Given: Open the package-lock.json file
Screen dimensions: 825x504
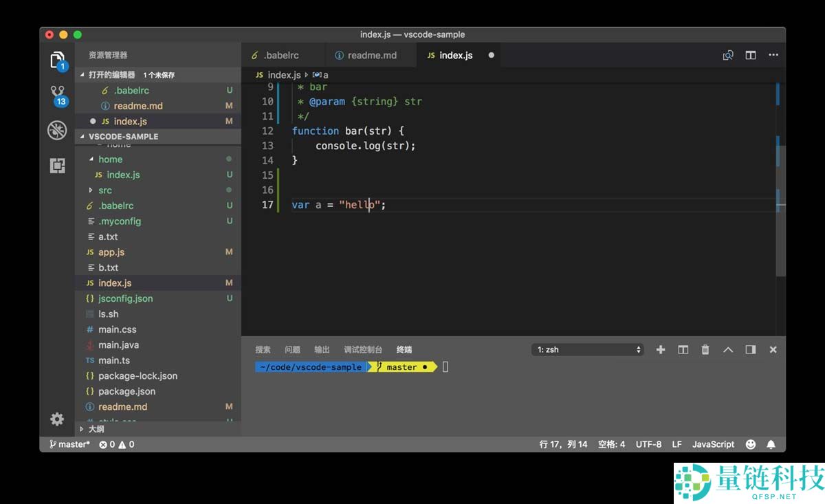Looking at the screenshot, I should [158, 376].
